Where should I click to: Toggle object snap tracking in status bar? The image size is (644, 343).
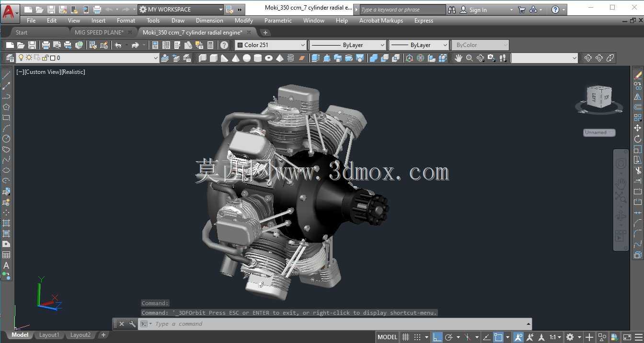tap(486, 337)
